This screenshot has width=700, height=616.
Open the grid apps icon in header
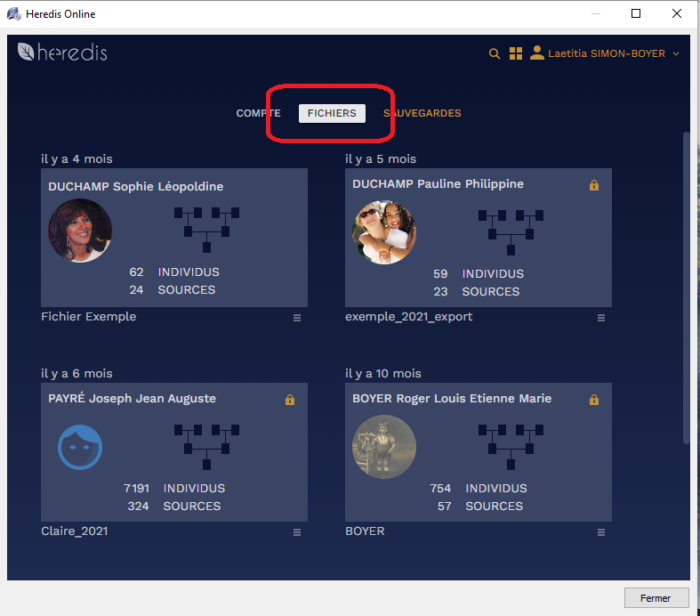(516, 53)
